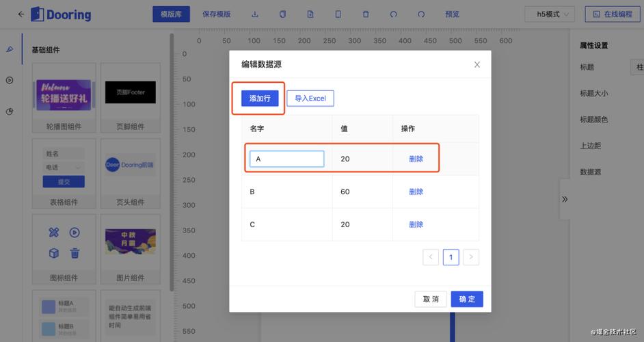Click the 基础组件 section heading
Image resolution: width=644 pixels, height=342 pixels.
click(46, 50)
